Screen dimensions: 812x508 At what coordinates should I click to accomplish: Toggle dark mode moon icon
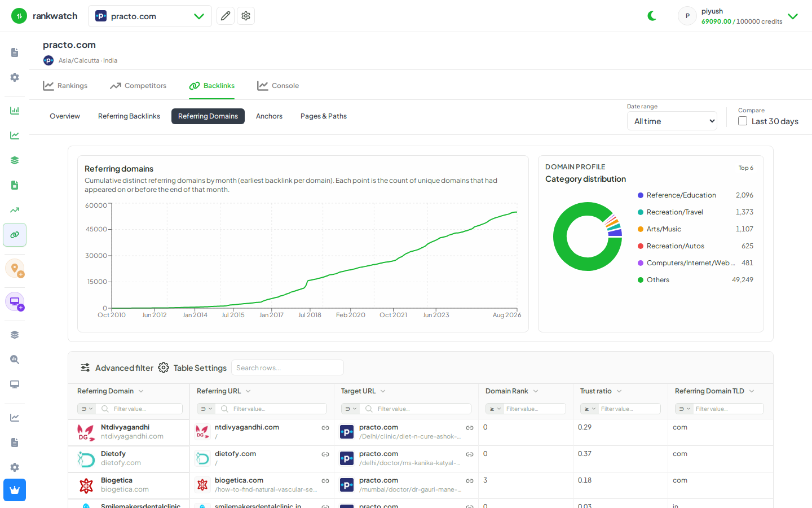point(652,16)
